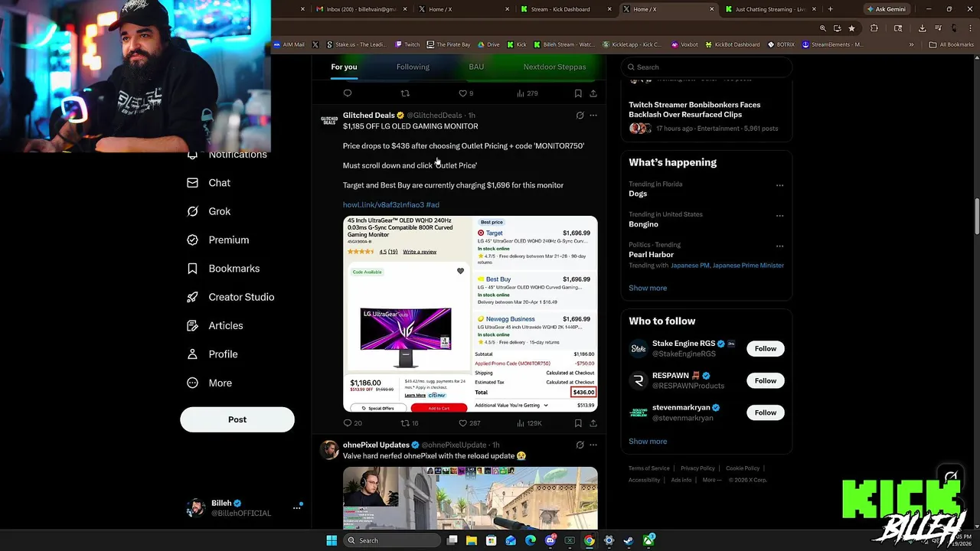Switch to the Following feed tab
The height and width of the screenshot is (551, 980).
(413, 67)
